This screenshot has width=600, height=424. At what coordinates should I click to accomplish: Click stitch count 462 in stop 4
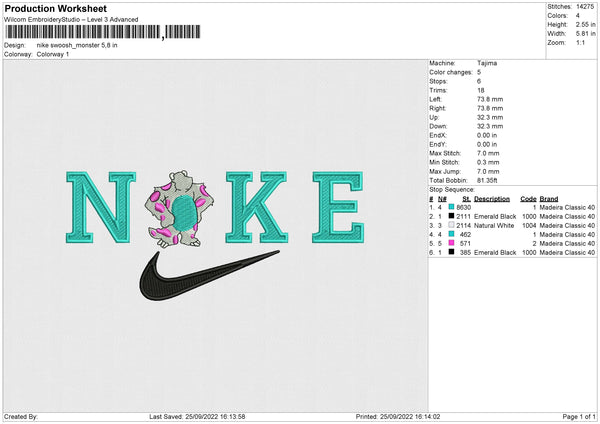point(465,235)
